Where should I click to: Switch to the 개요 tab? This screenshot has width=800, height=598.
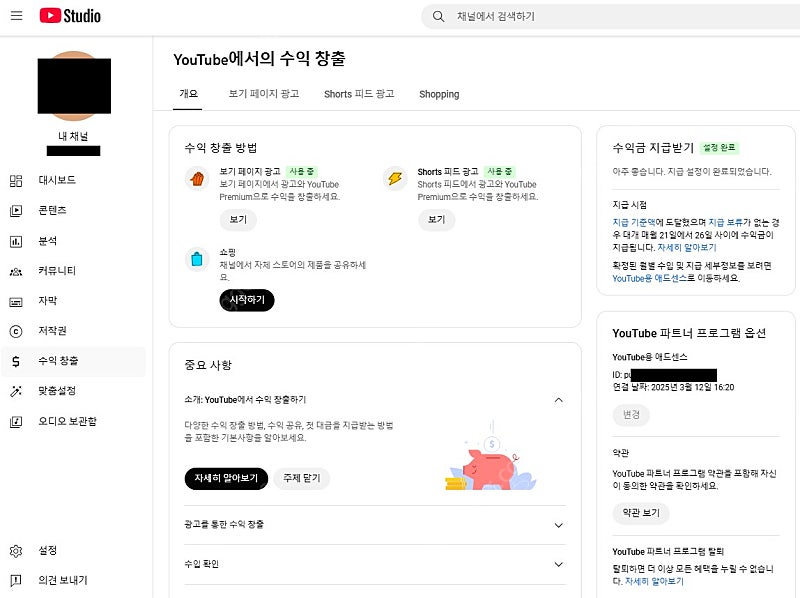pyautogui.click(x=188, y=94)
